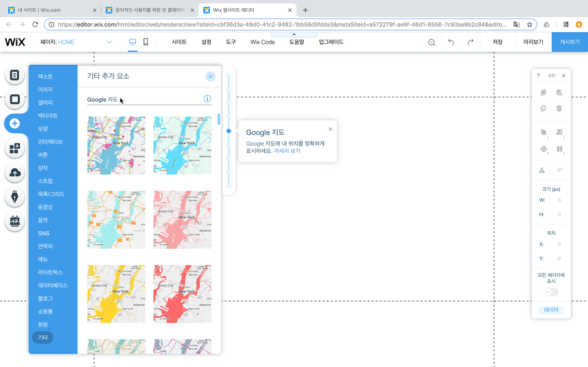588x367 pixels.
Task: Add the light pink Google map thumbnail
Action: click(183, 219)
